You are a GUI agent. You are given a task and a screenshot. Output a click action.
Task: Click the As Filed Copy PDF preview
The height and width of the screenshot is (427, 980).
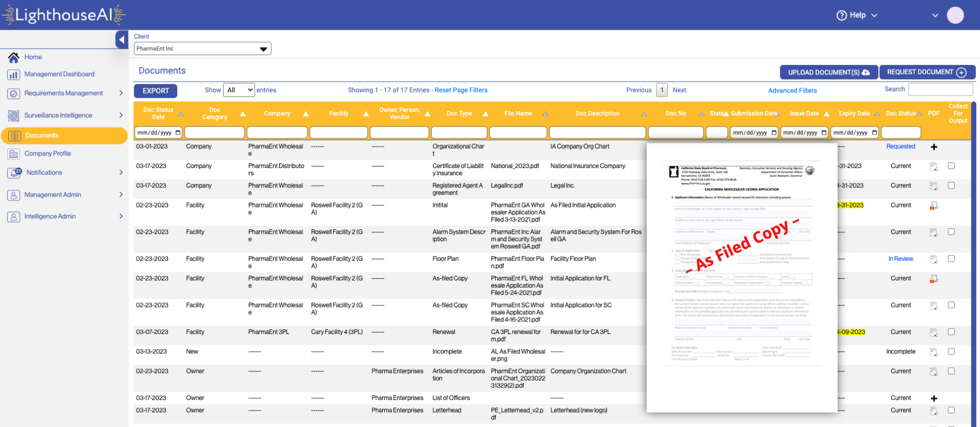pos(742,277)
